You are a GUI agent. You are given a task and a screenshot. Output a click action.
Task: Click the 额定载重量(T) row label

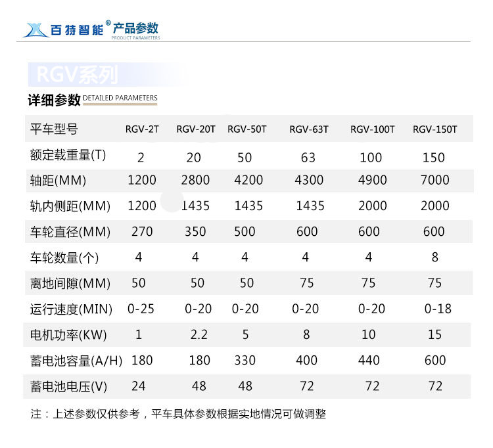tap(68, 156)
